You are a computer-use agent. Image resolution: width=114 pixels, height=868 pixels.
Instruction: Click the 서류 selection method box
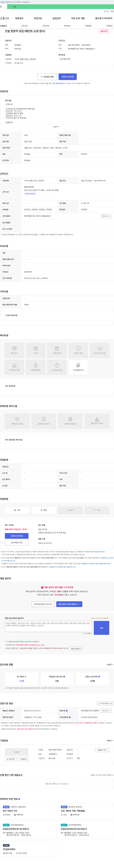[x=17, y=510]
